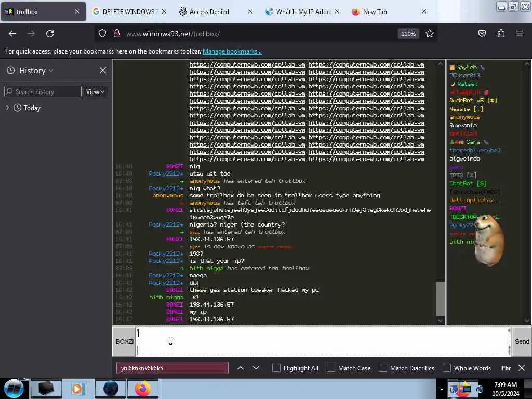Select ChatBot [$] in user list
The height and width of the screenshot is (399, 532).
coord(468,183)
